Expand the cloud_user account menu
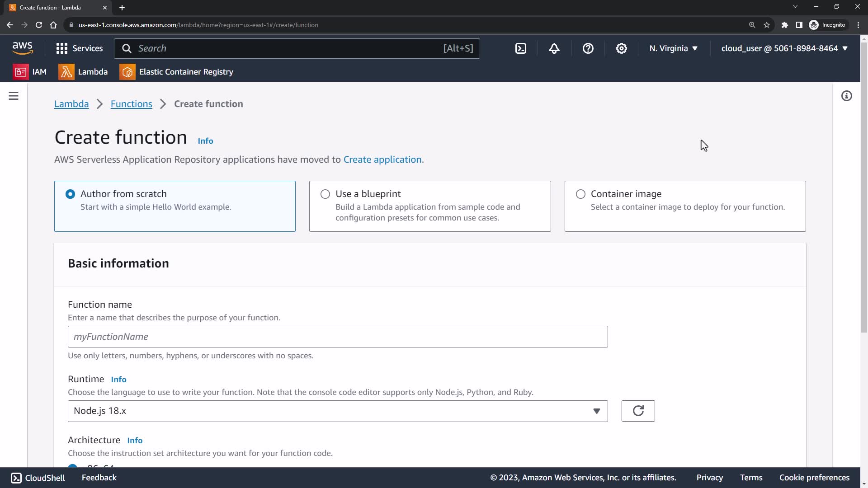868x488 pixels. coord(784,48)
